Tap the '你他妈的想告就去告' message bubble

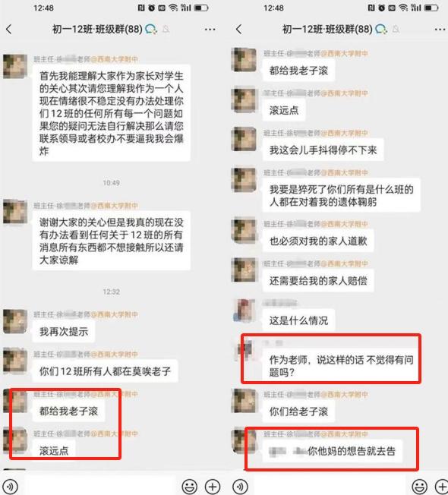coord(332,451)
